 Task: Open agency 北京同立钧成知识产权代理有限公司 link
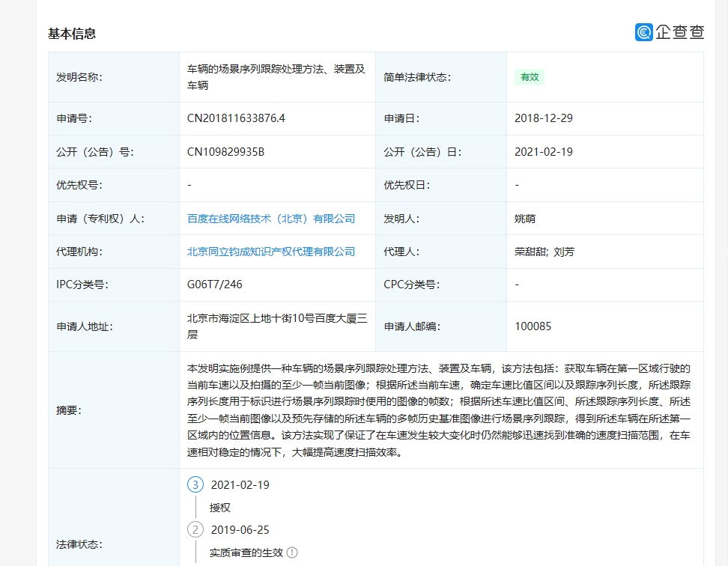click(270, 252)
